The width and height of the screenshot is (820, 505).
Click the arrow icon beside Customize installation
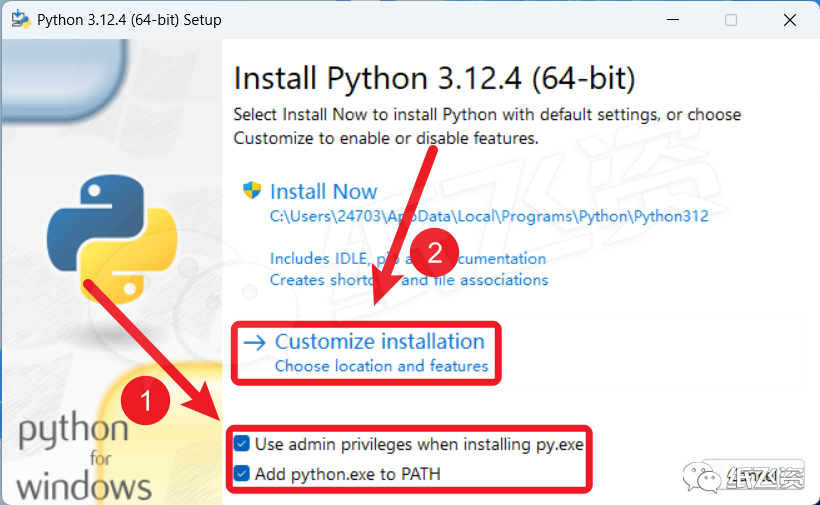tap(255, 343)
